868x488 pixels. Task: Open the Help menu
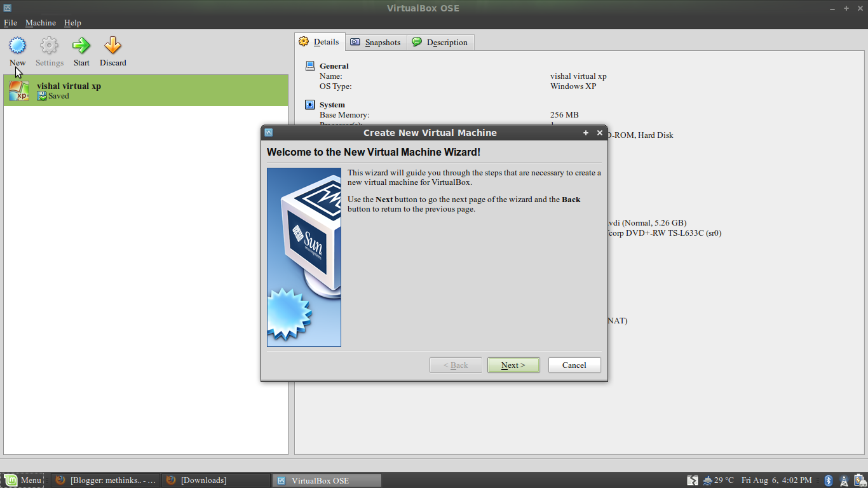[72, 23]
